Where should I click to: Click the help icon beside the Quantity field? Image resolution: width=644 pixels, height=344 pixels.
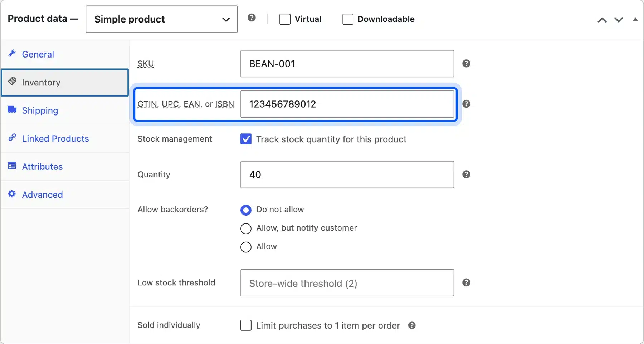tap(466, 175)
